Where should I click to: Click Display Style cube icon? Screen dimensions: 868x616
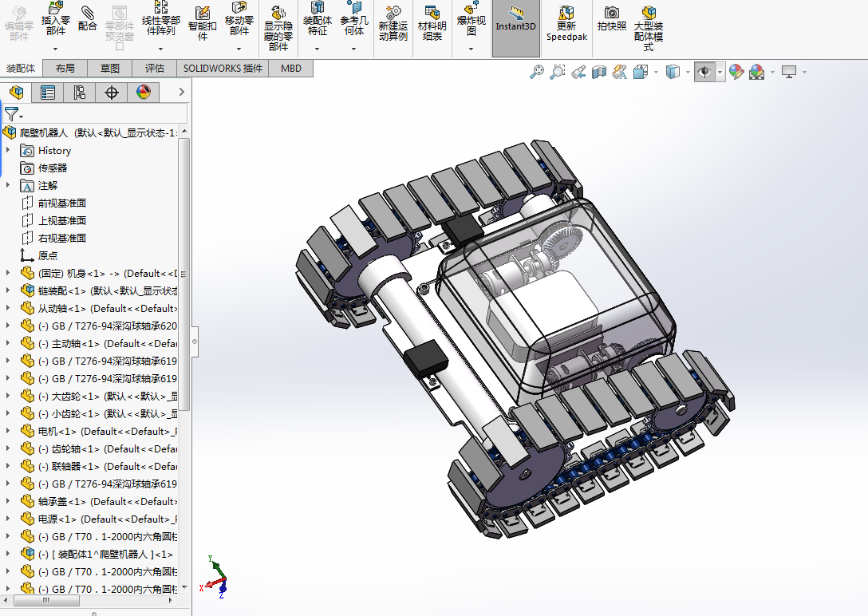(x=673, y=72)
